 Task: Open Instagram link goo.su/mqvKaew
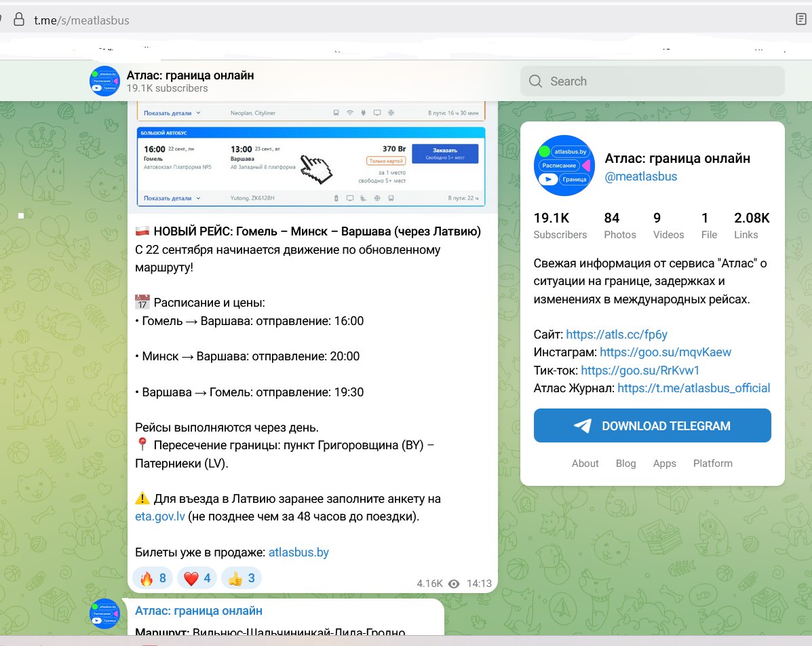[665, 352]
